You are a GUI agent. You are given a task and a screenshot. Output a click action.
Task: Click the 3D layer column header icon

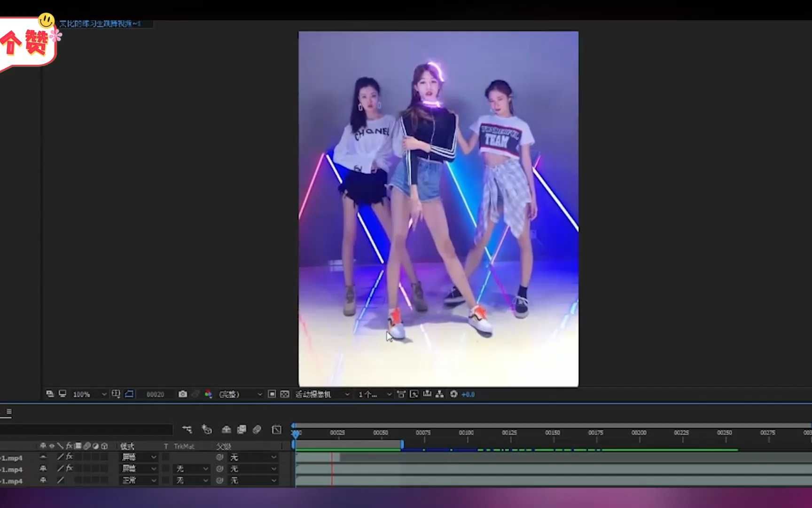click(x=104, y=445)
